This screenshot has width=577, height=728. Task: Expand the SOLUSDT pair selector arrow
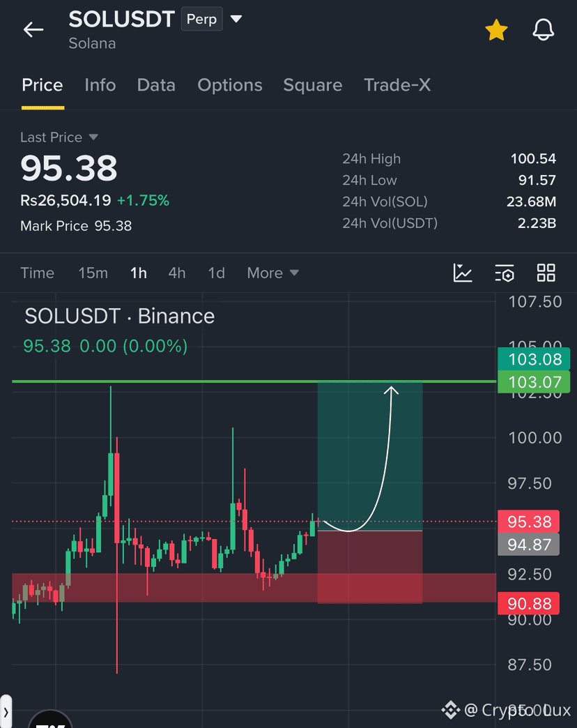(x=236, y=19)
